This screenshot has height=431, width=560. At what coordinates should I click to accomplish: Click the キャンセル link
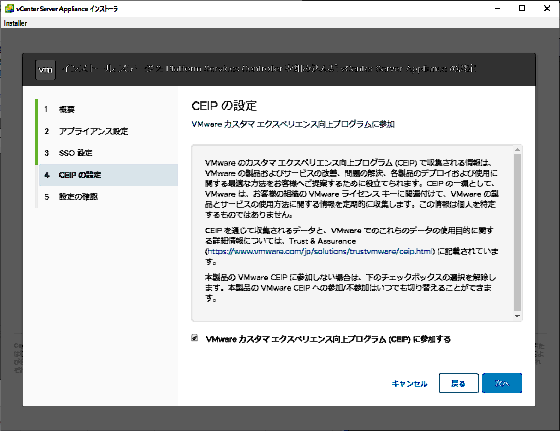409,384
